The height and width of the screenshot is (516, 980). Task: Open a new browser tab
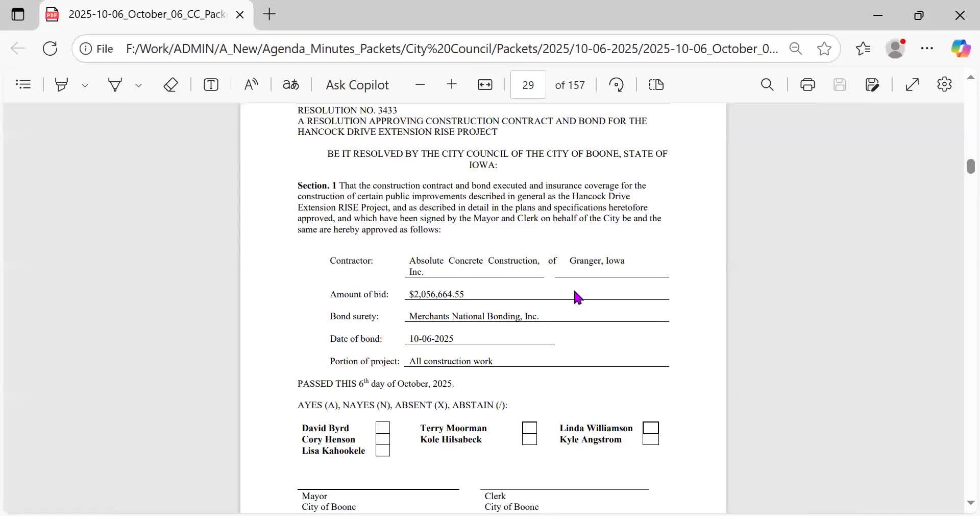(269, 14)
